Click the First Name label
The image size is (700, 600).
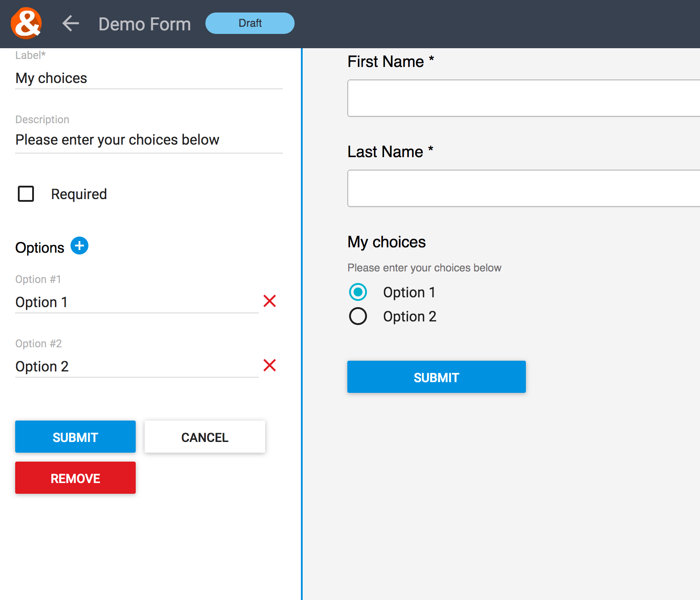point(391,62)
